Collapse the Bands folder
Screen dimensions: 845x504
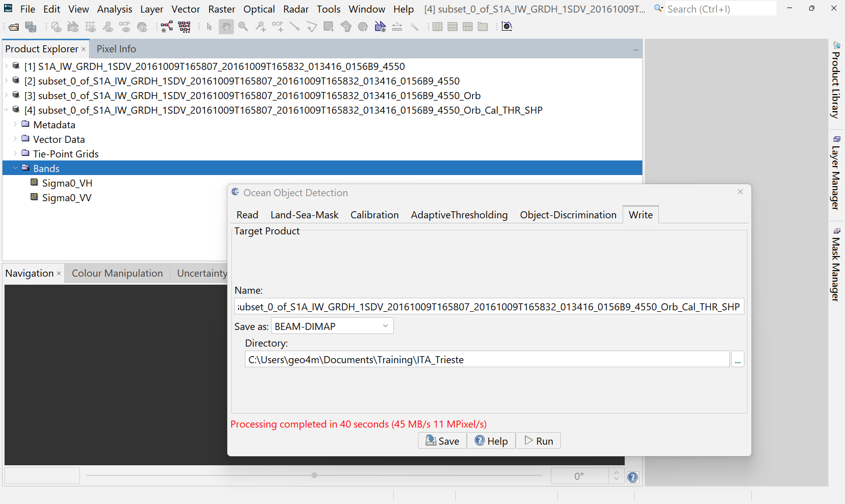coord(15,168)
